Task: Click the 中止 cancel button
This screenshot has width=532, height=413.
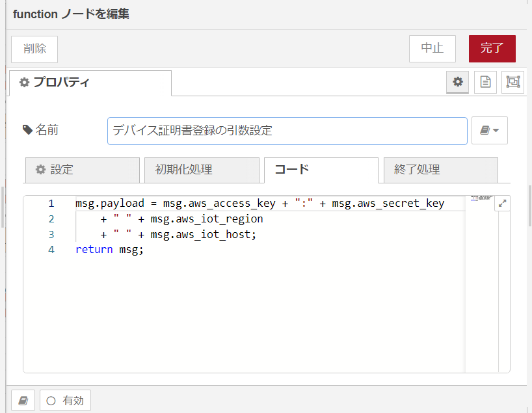Action: 432,49
